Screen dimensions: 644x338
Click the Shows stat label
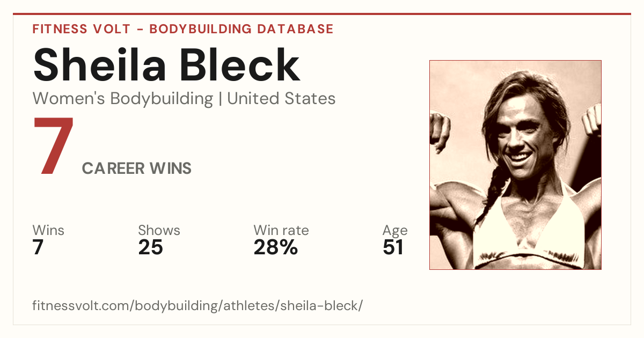pyautogui.click(x=159, y=230)
